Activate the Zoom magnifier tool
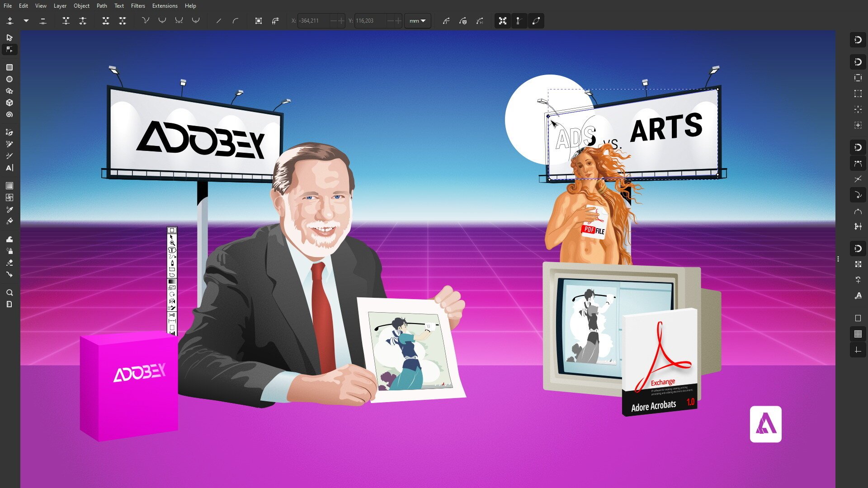This screenshot has width=868, height=488. pyautogui.click(x=9, y=292)
